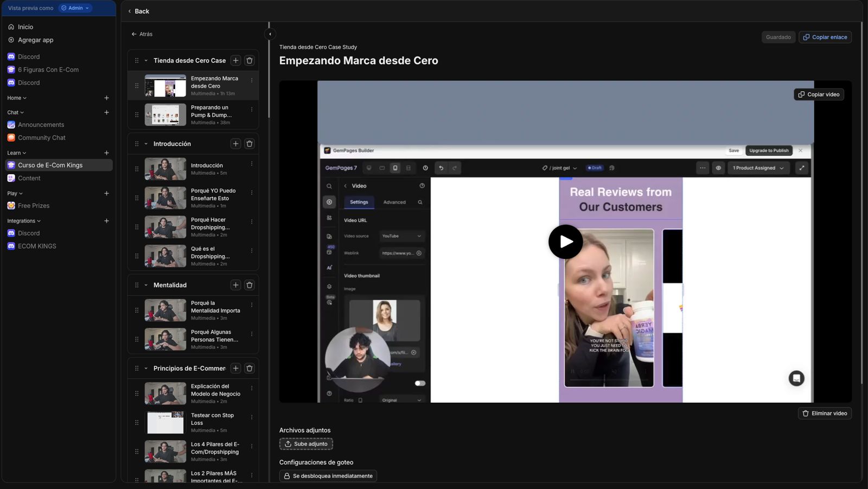
Task: Click trash icon for Mentalidad section
Action: point(250,285)
